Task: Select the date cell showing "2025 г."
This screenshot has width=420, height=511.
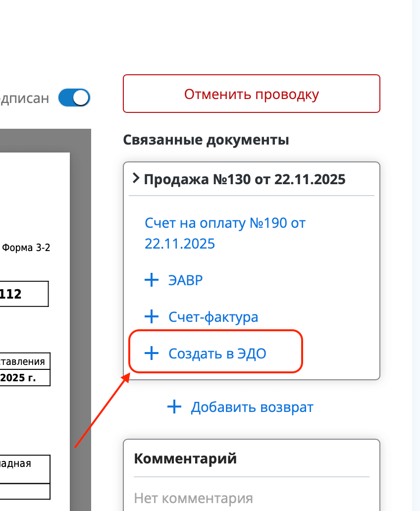Action: [x=22, y=378]
